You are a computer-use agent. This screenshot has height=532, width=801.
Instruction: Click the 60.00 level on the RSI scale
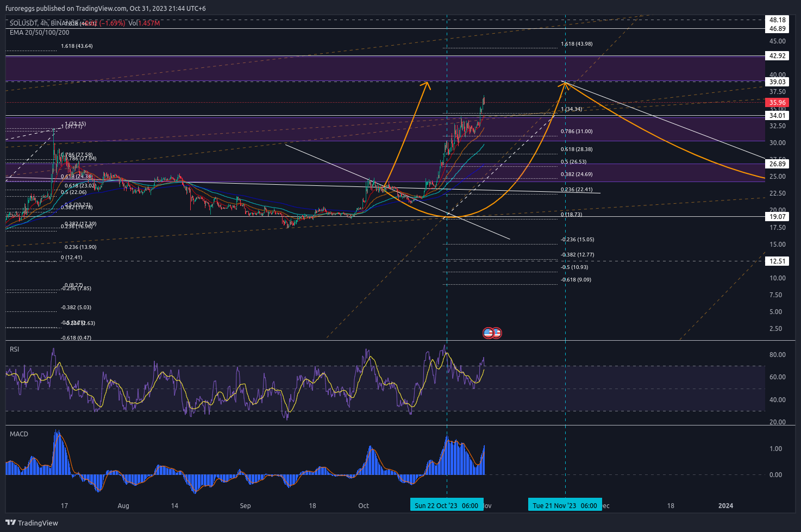click(778, 377)
